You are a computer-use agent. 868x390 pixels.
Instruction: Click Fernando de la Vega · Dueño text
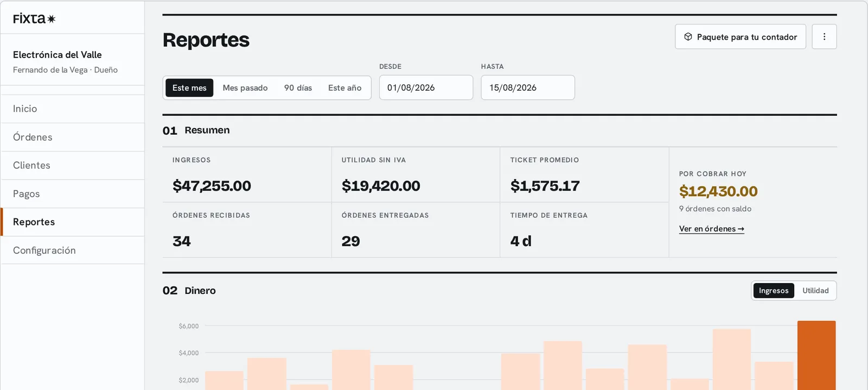65,70
